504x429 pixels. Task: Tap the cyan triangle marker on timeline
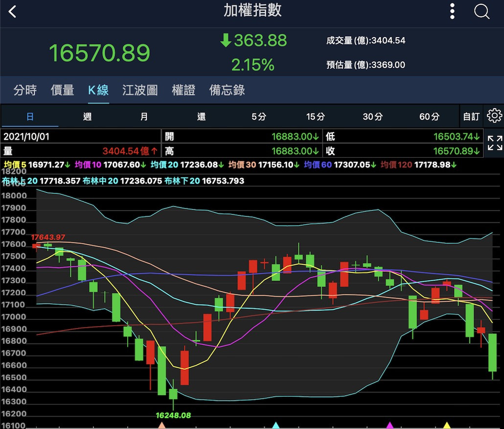coord(276,425)
